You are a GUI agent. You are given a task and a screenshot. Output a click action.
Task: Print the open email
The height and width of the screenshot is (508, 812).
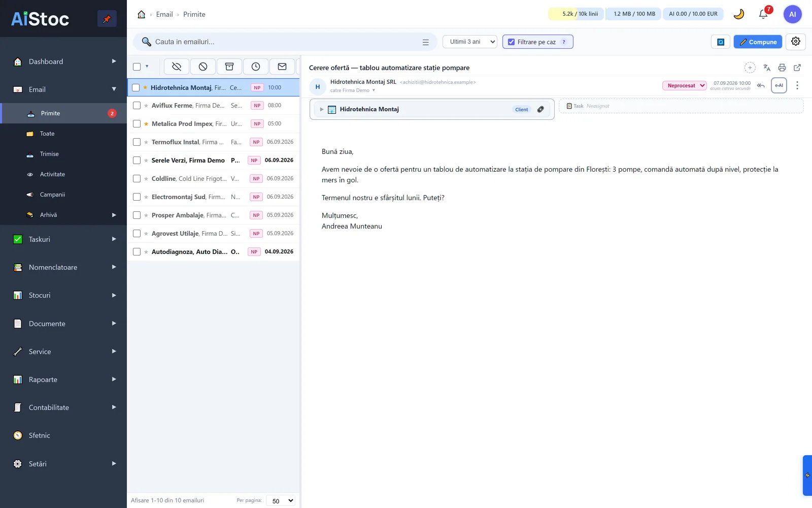tap(782, 68)
